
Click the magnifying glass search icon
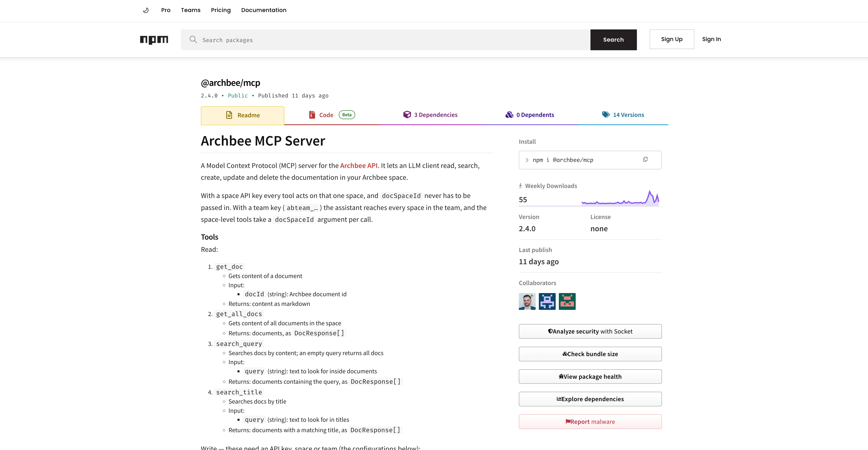coord(193,39)
